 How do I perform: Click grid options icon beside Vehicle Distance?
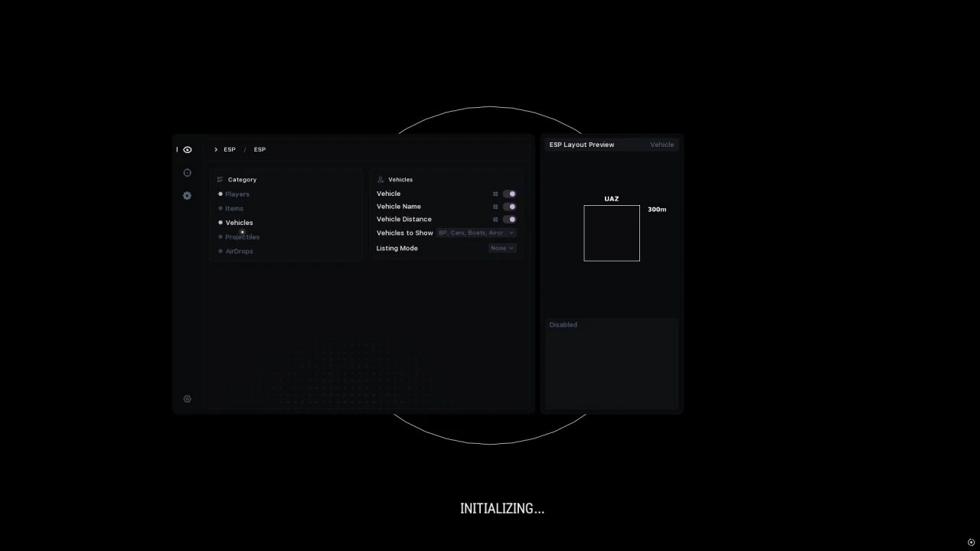point(495,220)
